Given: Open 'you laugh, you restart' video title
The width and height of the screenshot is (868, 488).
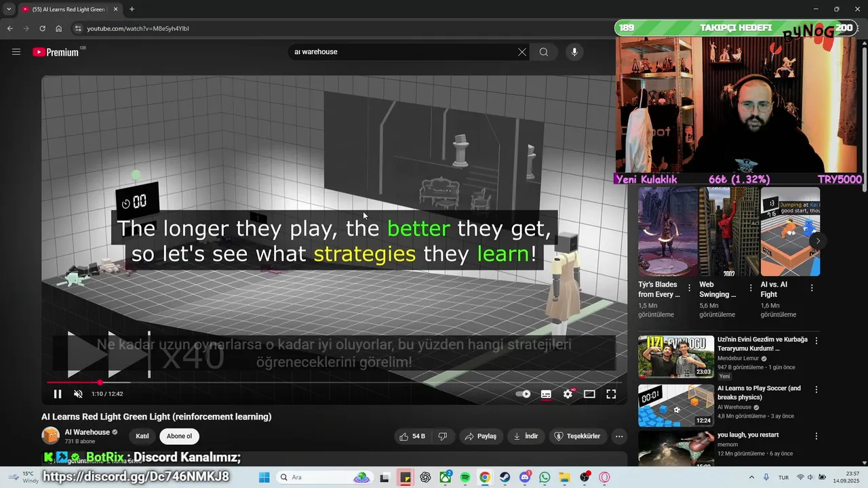Looking at the screenshot, I should tap(748, 435).
